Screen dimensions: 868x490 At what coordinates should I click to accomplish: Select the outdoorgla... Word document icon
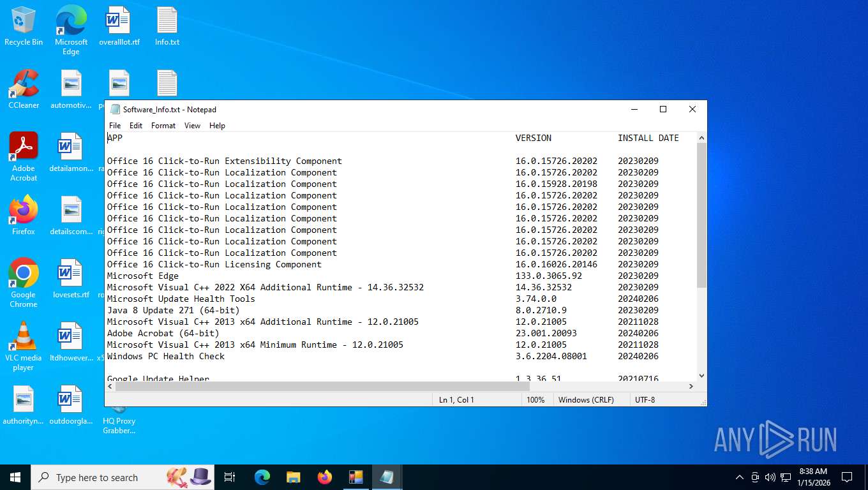(x=71, y=405)
